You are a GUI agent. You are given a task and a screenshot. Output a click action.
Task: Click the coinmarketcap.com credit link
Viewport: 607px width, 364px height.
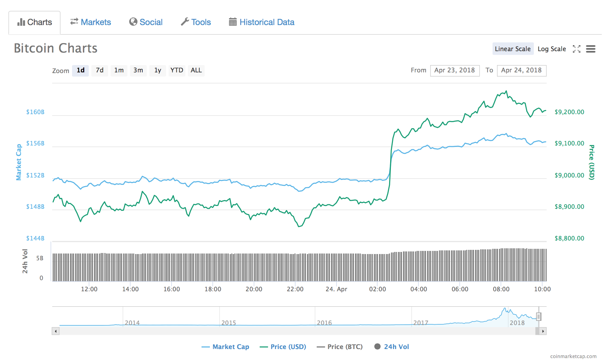pyautogui.click(x=573, y=356)
